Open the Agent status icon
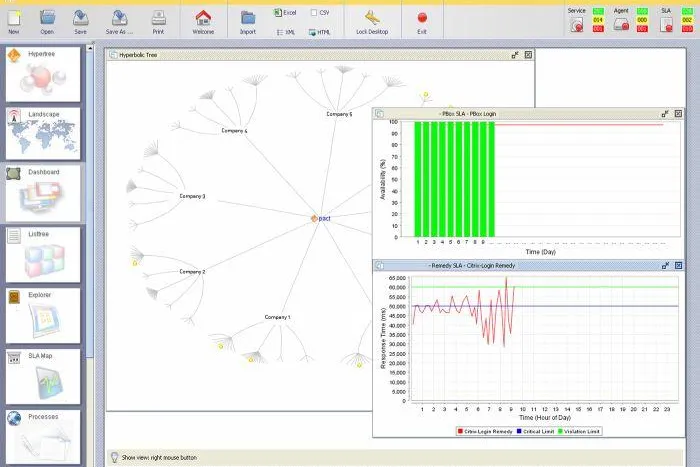Image resolution: width=700 pixels, height=467 pixels. coord(621,25)
